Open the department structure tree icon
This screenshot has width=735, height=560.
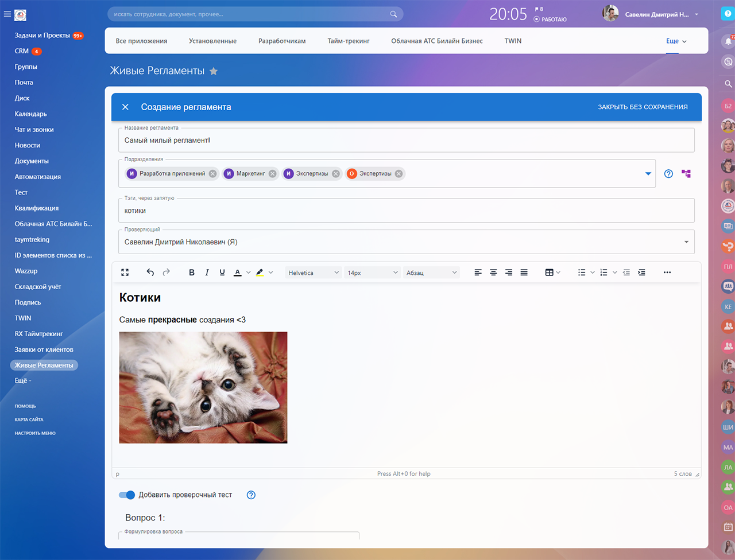686,173
